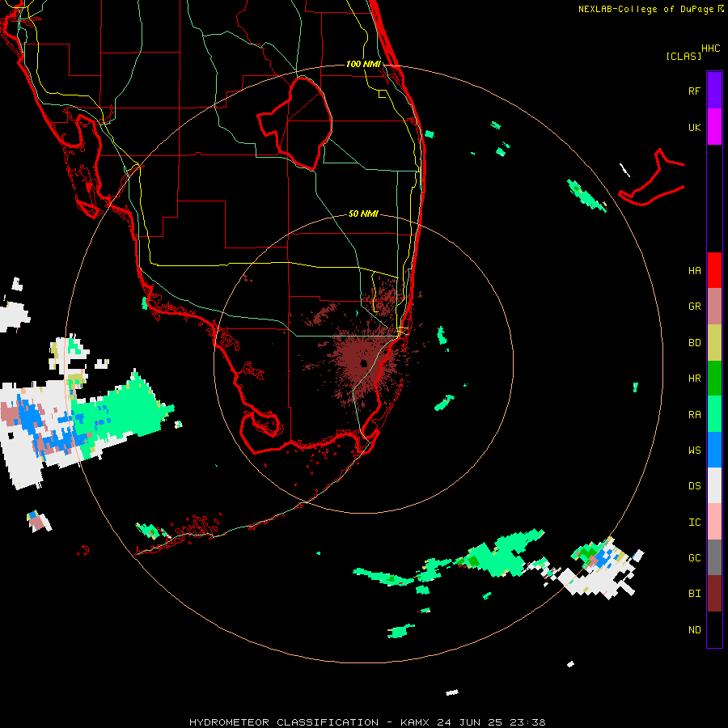Viewport: 728px width, 728px height.
Task: Click the BI legend label
Action: (x=694, y=594)
